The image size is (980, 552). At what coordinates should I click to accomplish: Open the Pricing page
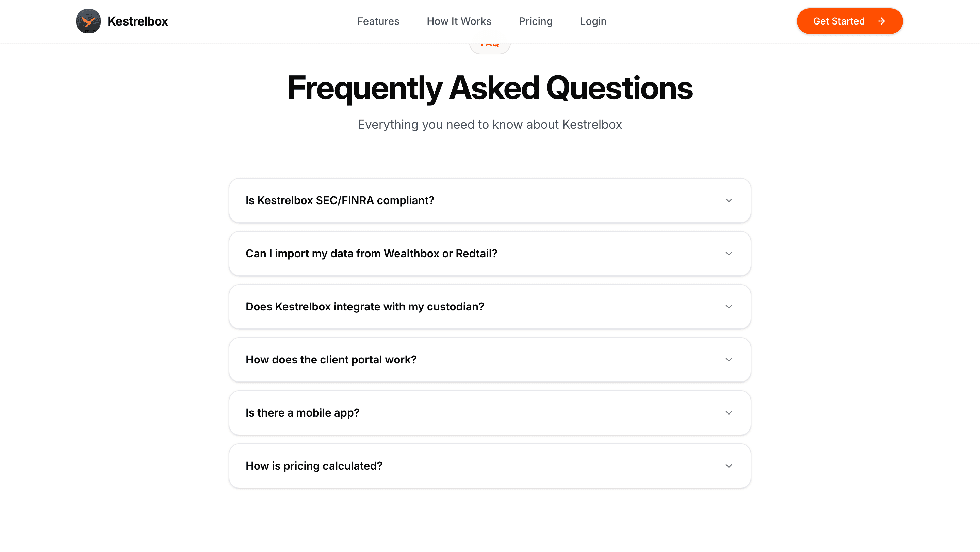click(x=536, y=21)
